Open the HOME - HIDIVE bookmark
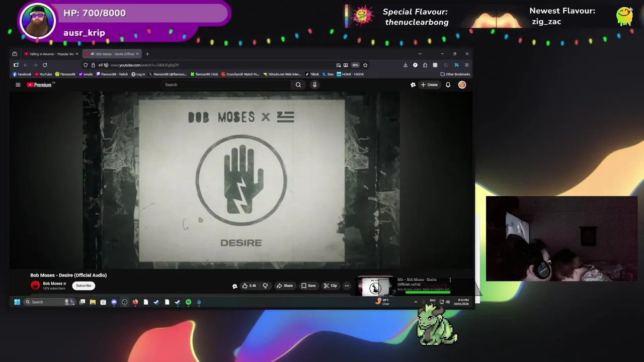Viewport: 644px width, 362px height. pyautogui.click(x=350, y=74)
